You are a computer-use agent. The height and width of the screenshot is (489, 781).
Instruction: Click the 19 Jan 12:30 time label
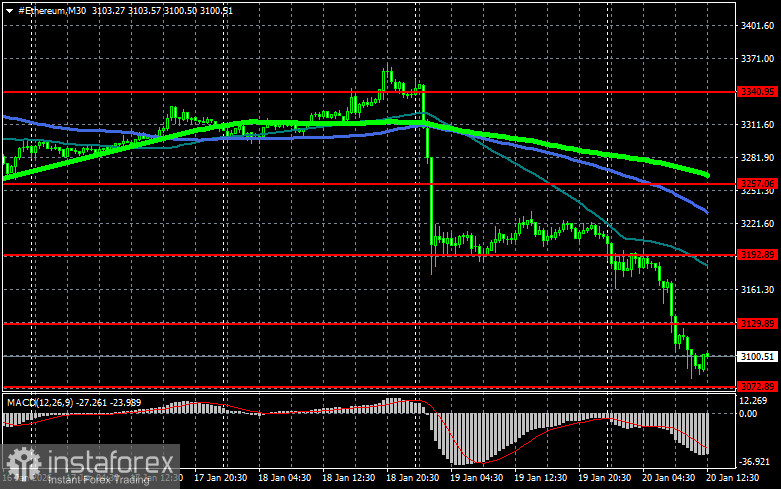540,478
